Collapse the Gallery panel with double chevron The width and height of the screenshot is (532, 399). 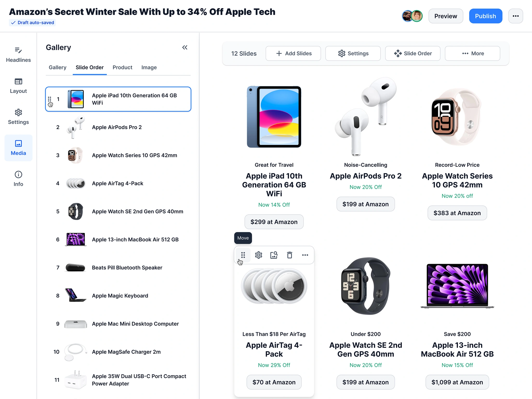coord(185,47)
